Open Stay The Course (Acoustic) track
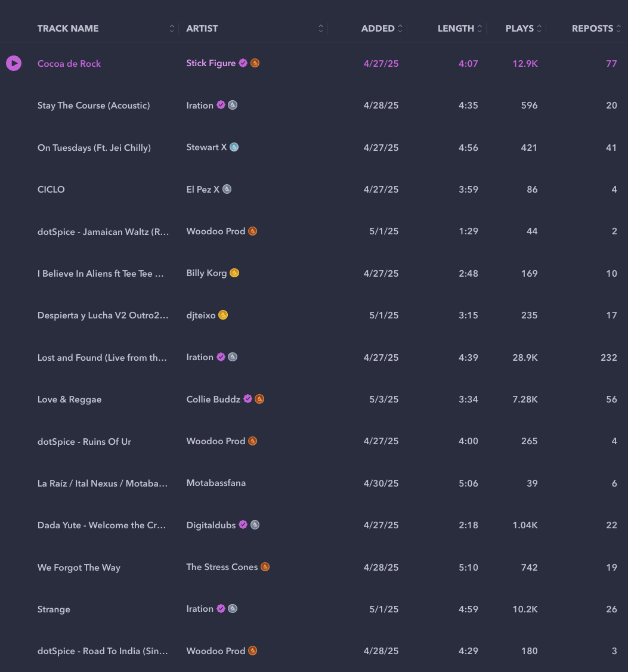 click(94, 106)
